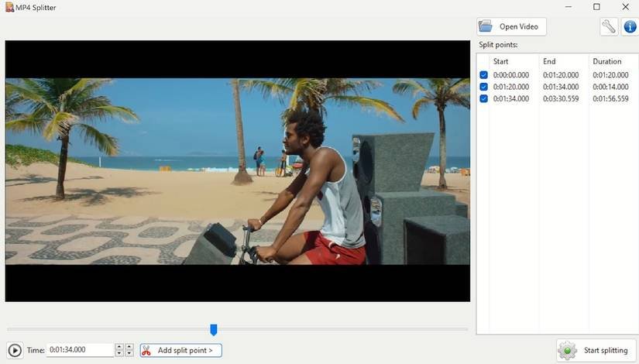Viewport: 639px width, 364px height.
Task: Uncheck the split segment starting at 0:00:00.000
Action: (x=484, y=75)
